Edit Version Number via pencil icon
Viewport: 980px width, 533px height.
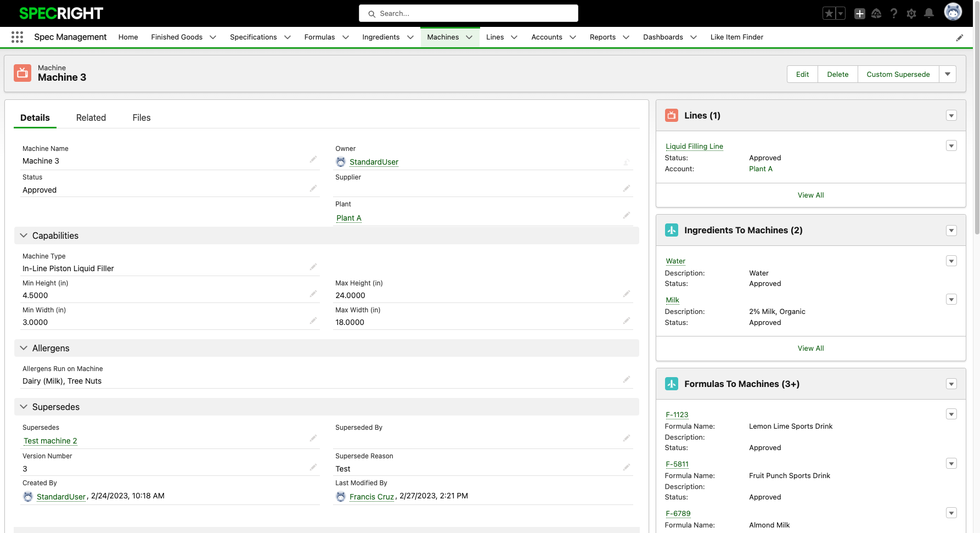pos(313,467)
